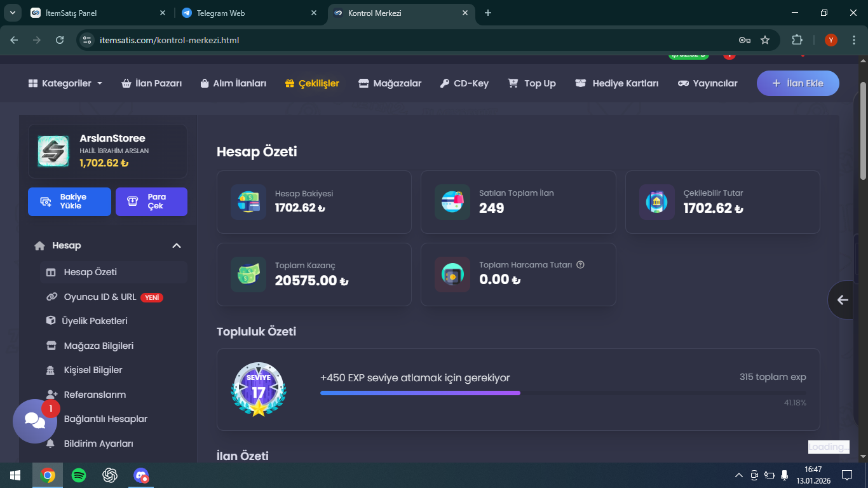The height and width of the screenshot is (488, 868).
Task: Click the Bakiye Yükle button
Action: coord(69,201)
